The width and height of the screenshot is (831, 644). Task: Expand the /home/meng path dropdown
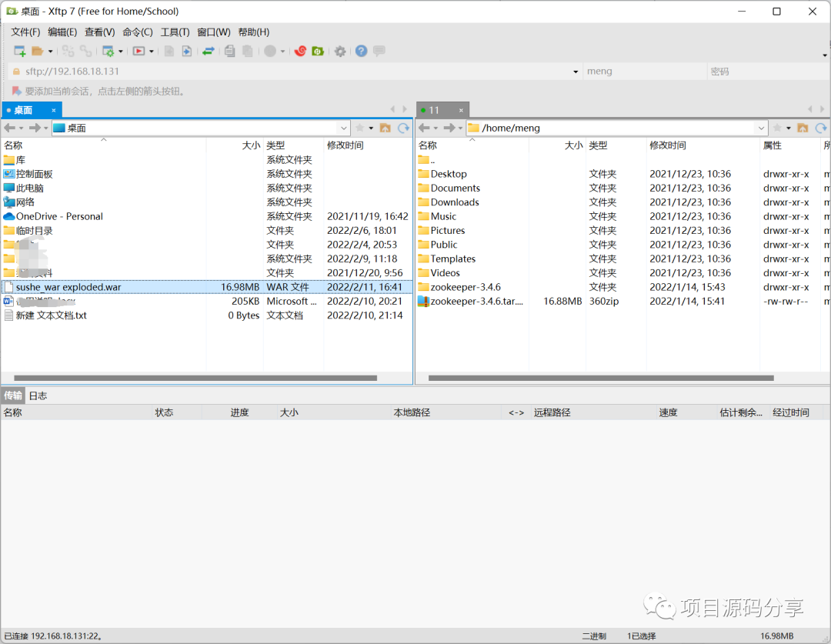761,128
